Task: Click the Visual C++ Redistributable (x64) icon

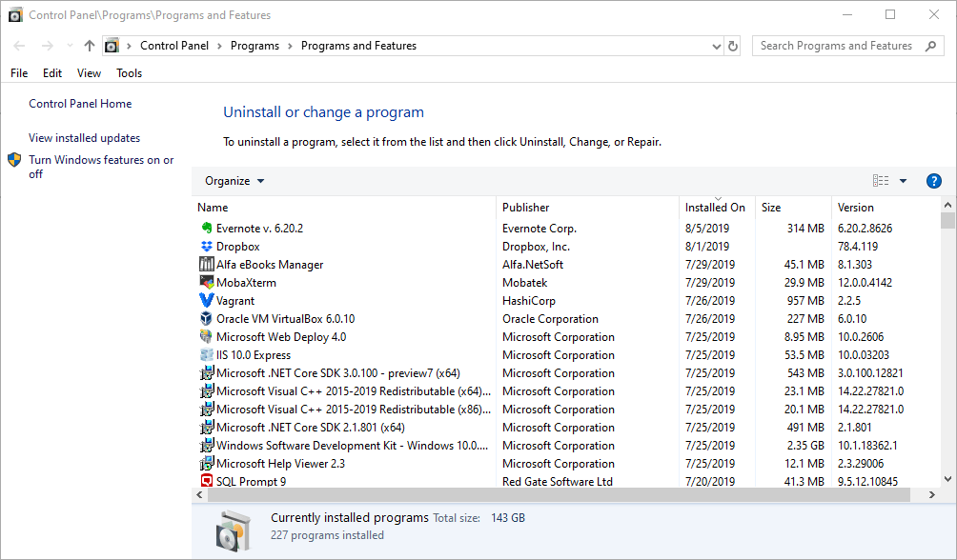Action: (206, 391)
